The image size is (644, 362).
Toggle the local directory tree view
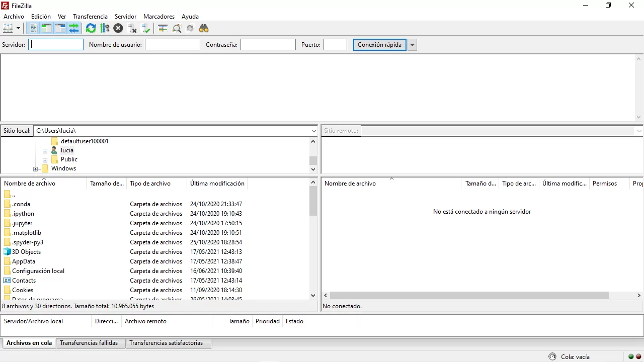(x=46, y=28)
